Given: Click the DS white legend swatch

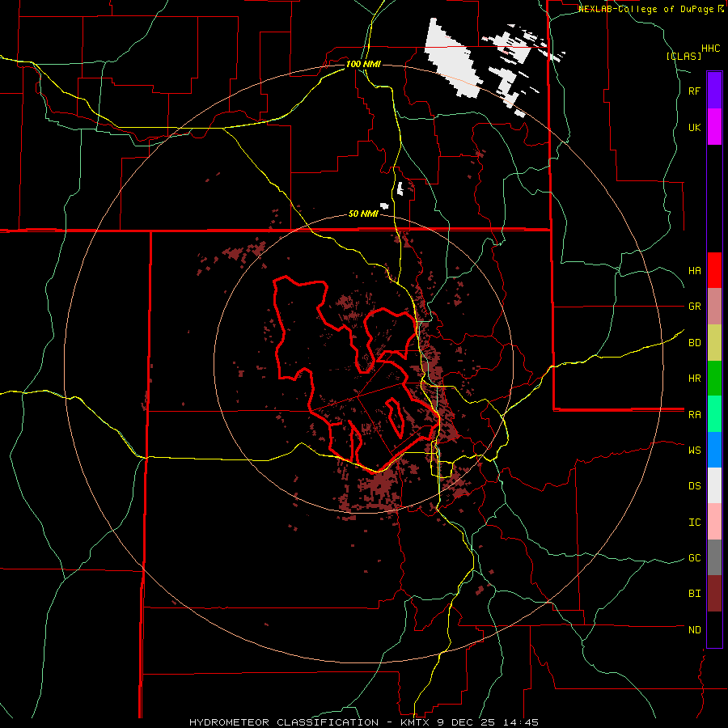Looking at the screenshot, I should (714, 485).
